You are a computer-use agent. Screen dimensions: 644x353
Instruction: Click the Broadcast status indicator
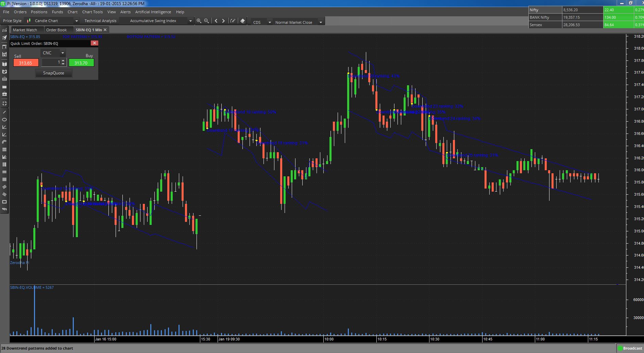click(x=630, y=348)
